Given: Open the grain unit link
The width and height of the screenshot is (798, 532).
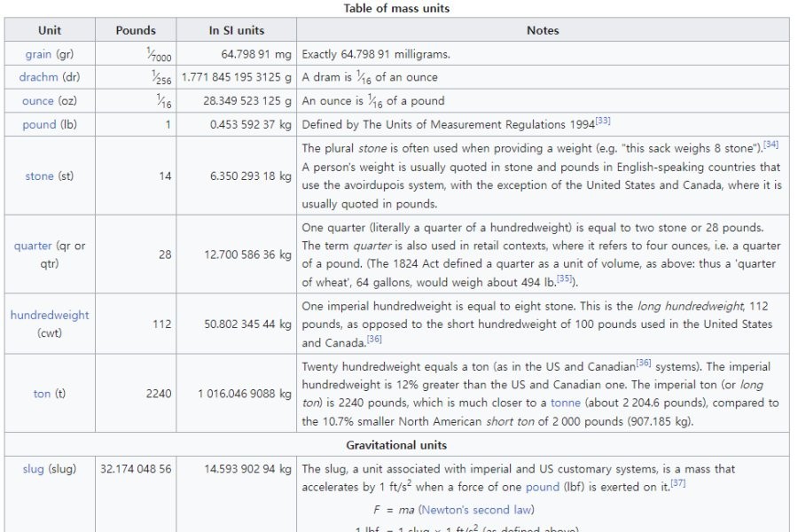Looking at the screenshot, I should point(38,54).
